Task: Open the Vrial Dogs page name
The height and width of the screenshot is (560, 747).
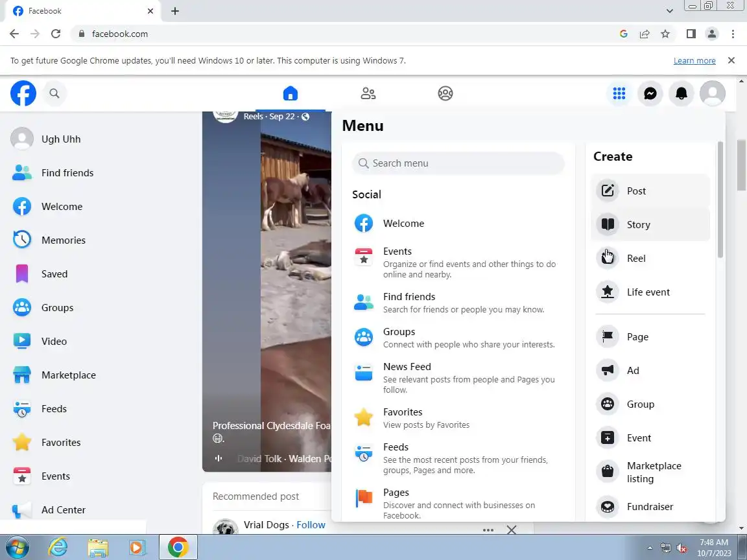Action: 267,525
